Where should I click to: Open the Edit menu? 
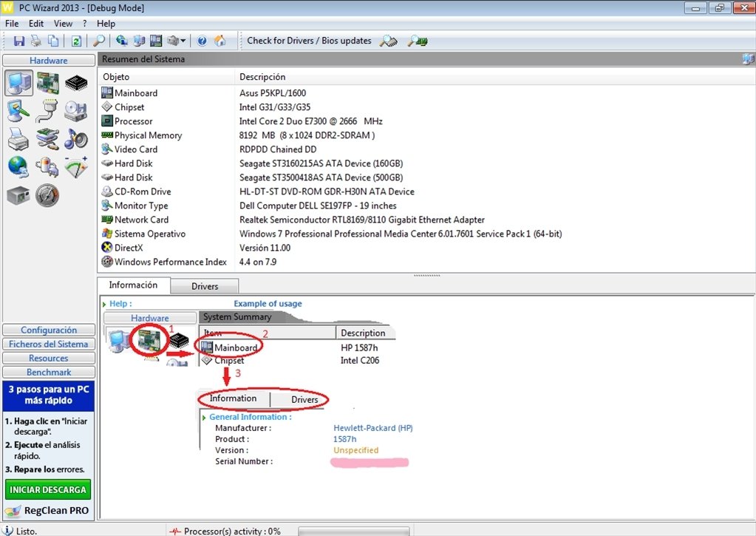pyautogui.click(x=36, y=23)
